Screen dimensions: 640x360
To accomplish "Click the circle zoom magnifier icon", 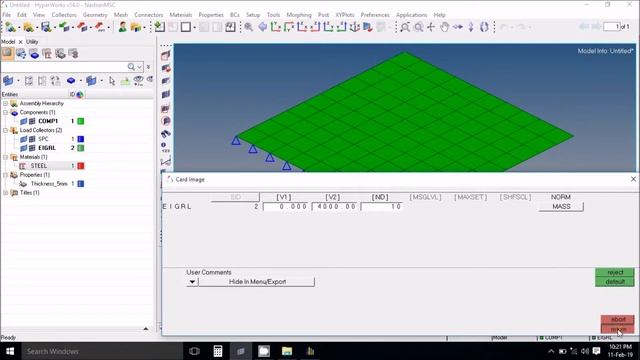I will point(418,27).
